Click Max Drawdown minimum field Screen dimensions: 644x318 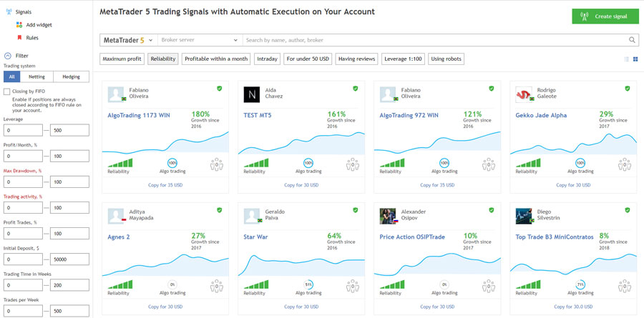(x=23, y=182)
